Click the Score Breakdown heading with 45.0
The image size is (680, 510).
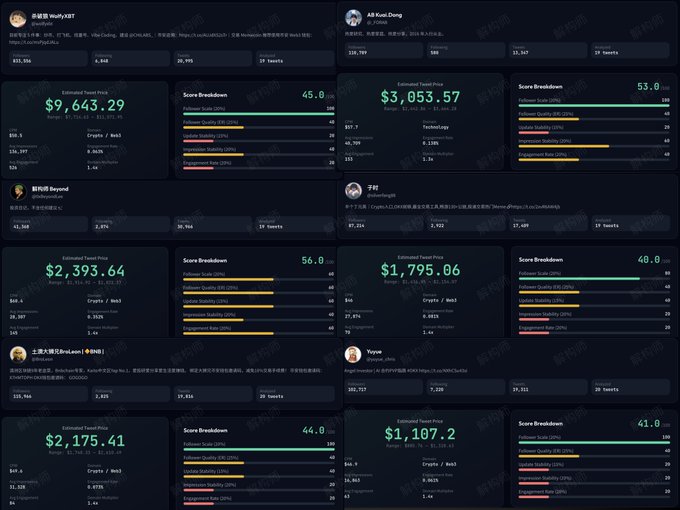pyautogui.click(x=206, y=94)
